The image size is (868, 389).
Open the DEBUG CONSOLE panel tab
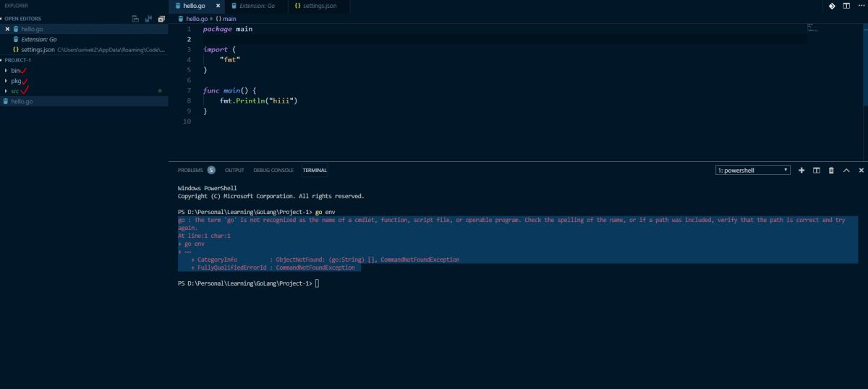[x=273, y=170]
